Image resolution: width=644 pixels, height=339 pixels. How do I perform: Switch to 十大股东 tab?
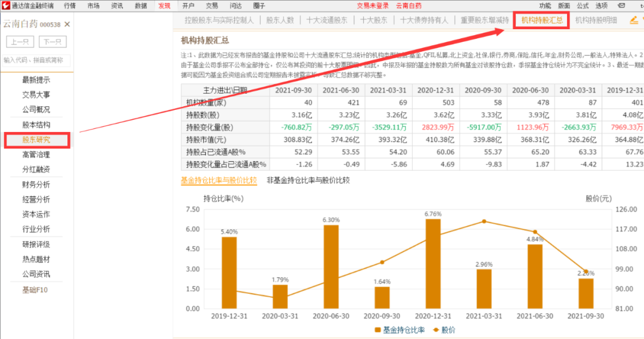[373, 20]
